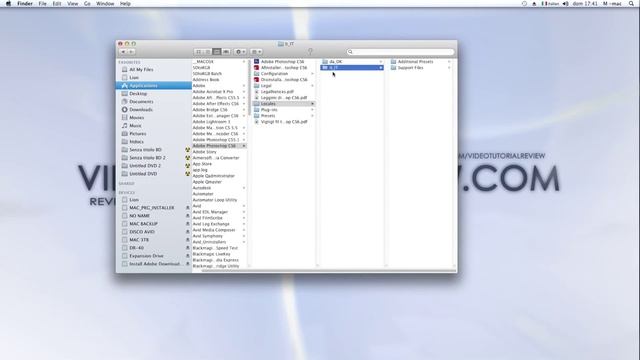Screen dimensions: 640x360
Task: Open the Edit menu
Action: 57,3
